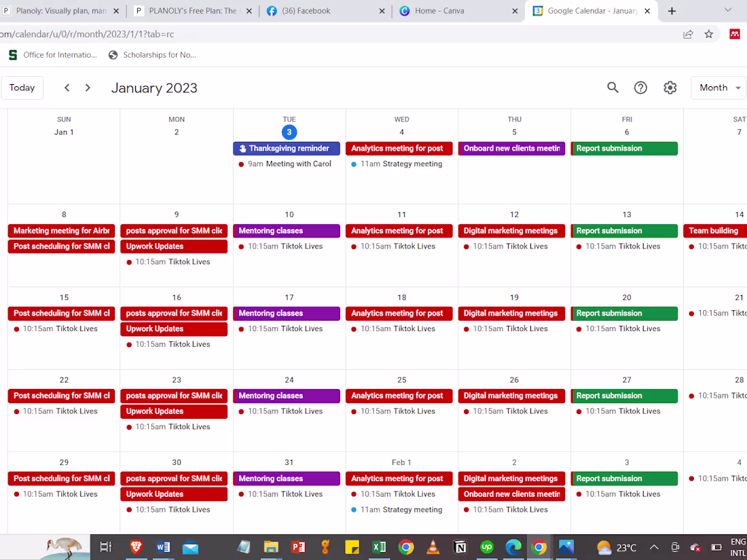The height and width of the screenshot is (560, 747).
Task: Click the share icon in the address bar
Action: pyautogui.click(x=688, y=33)
